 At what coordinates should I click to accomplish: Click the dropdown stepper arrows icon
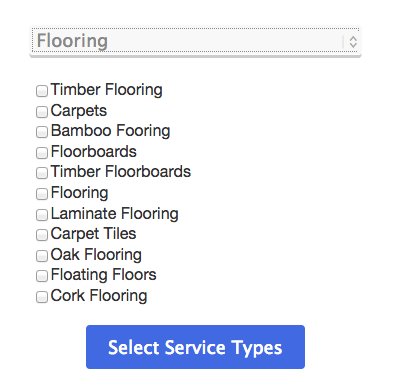point(353,42)
